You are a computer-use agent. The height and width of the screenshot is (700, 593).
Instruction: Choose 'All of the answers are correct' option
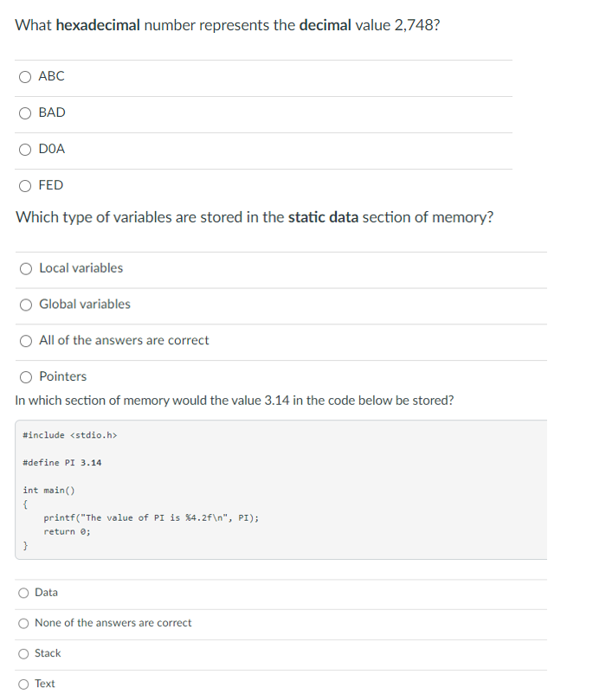click(x=25, y=341)
